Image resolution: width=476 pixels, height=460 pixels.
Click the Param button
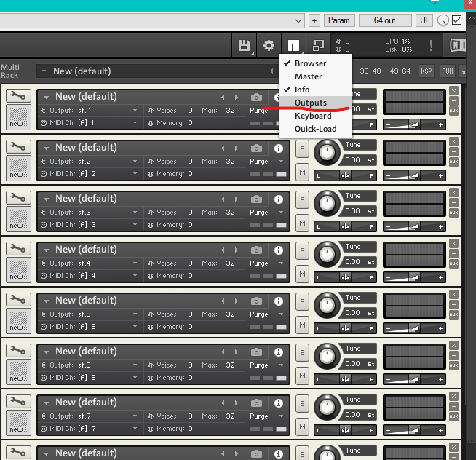(339, 20)
